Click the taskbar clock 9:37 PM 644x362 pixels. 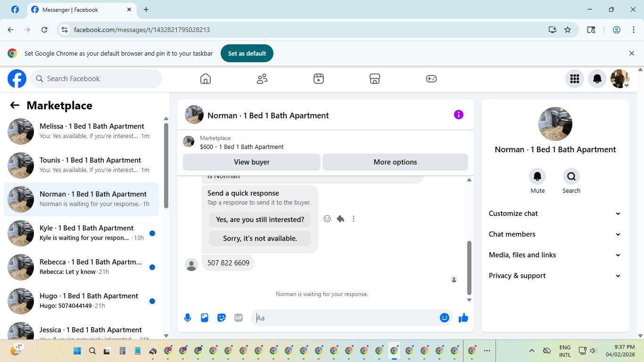[621, 351]
